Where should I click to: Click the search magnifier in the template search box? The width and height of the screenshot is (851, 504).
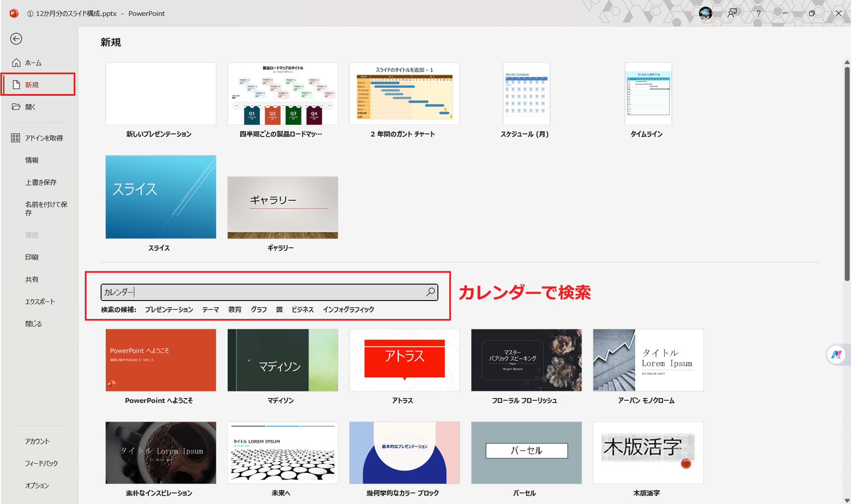429,292
